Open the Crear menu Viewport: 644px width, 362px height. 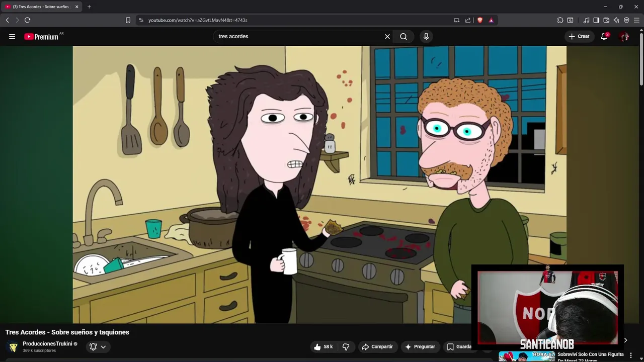579,36
